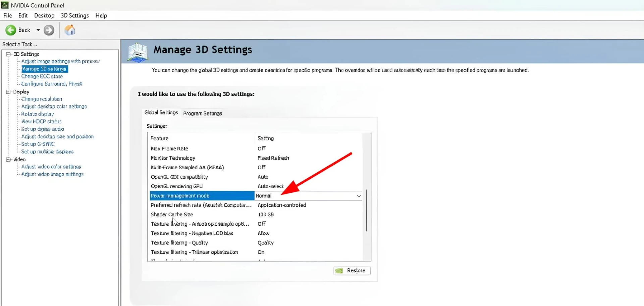Select Adjust video image settings

[x=52, y=174]
